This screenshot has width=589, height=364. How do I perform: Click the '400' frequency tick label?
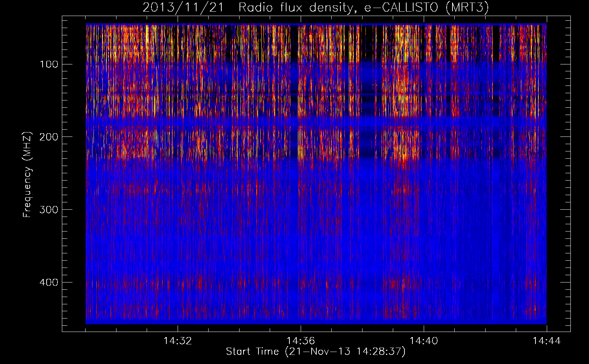point(49,282)
